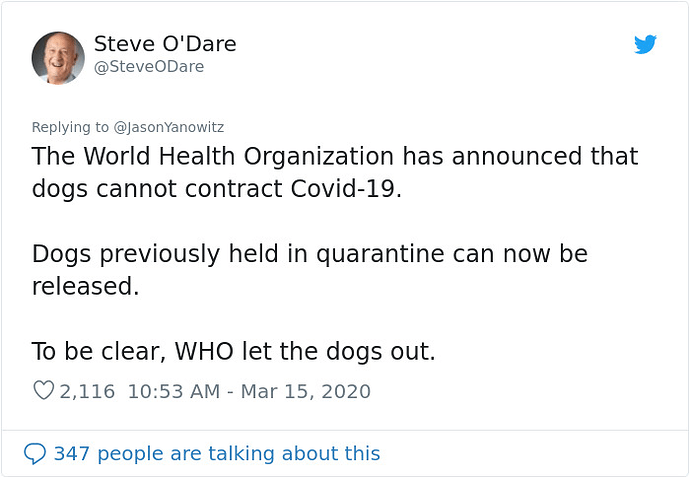Open the @JasonYanowitz mention
The height and width of the screenshot is (478, 690).
point(169,127)
